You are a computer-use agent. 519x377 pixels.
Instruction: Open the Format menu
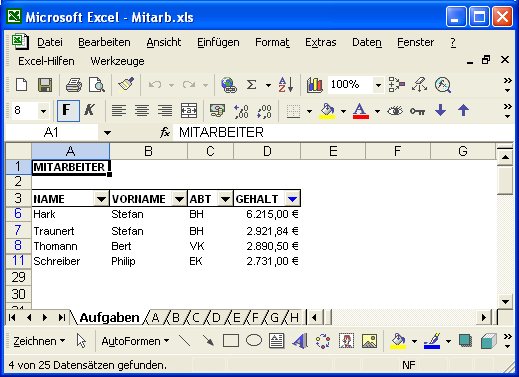(x=272, y=42)
